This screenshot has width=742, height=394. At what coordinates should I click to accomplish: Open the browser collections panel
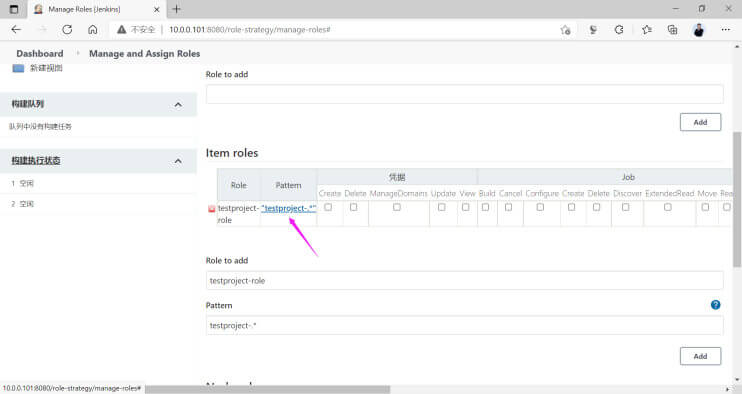pos(672,30)
